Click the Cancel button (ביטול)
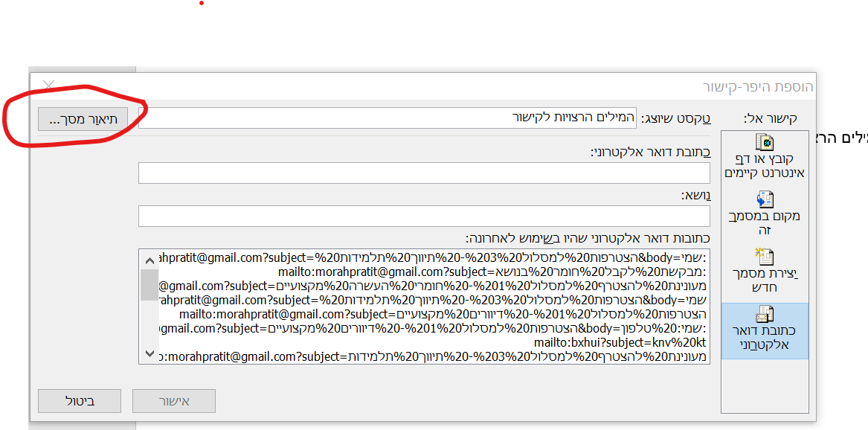Screen dimensions: 868x430 click(79, 401)
